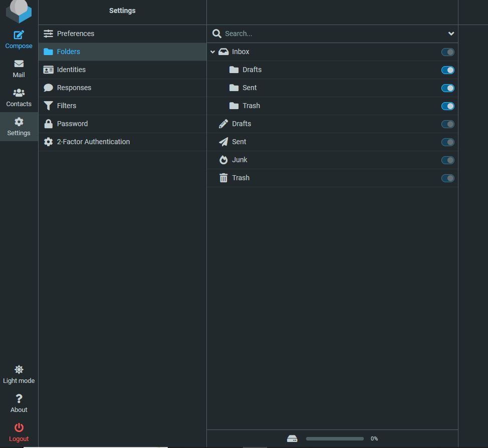Screen dimensions: 488x448
Task: Open the Identities settings page
Action: point(71,70)
